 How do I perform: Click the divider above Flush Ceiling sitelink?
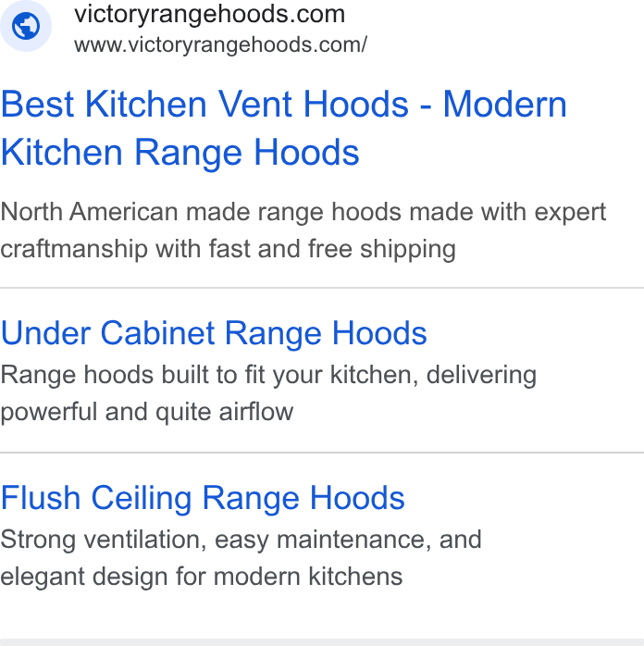[322, 453]
